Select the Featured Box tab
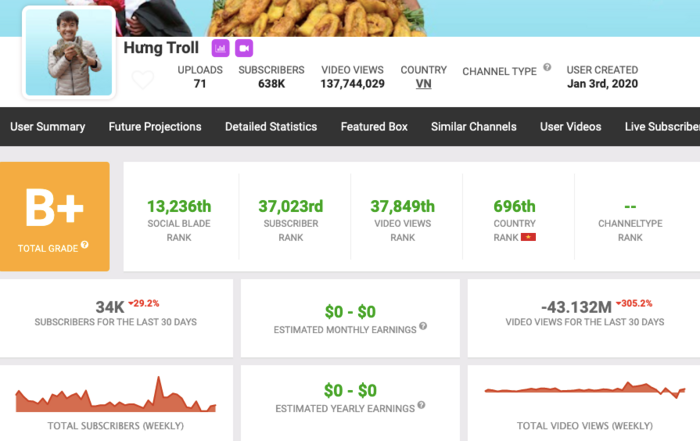 point(374,127)
